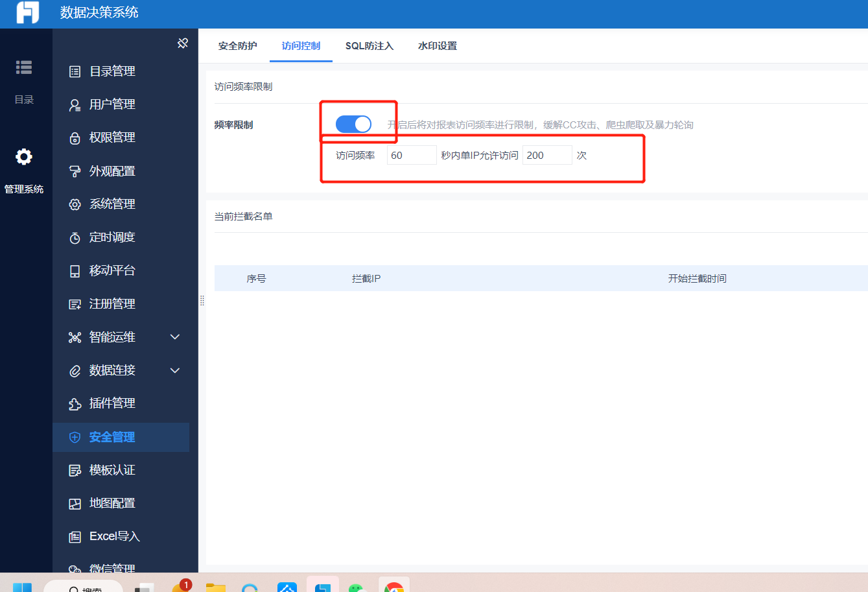Viewport: 868px width, 592px height.
Task: Expand the 智能运维 submenu chevron
Action: click(175, 337)
